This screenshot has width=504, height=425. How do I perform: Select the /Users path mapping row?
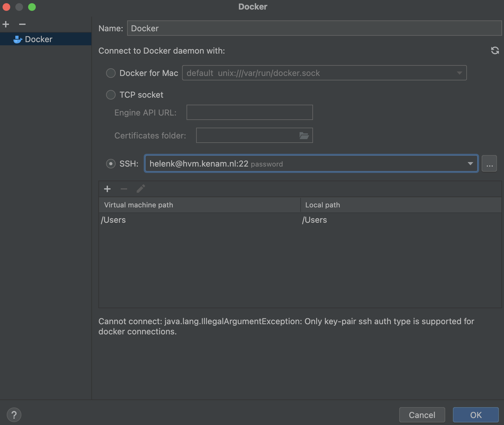coord(300,220)
